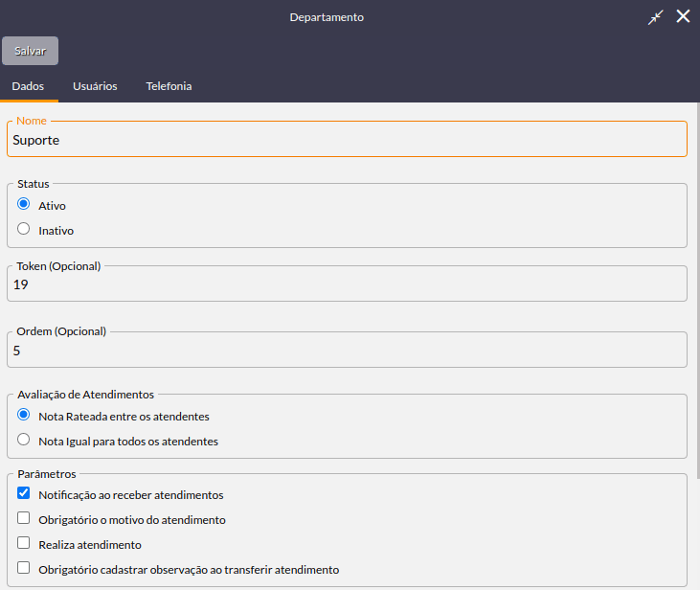Check Realiza atendimento
This screenshot has width=700, height=590.
24,543
